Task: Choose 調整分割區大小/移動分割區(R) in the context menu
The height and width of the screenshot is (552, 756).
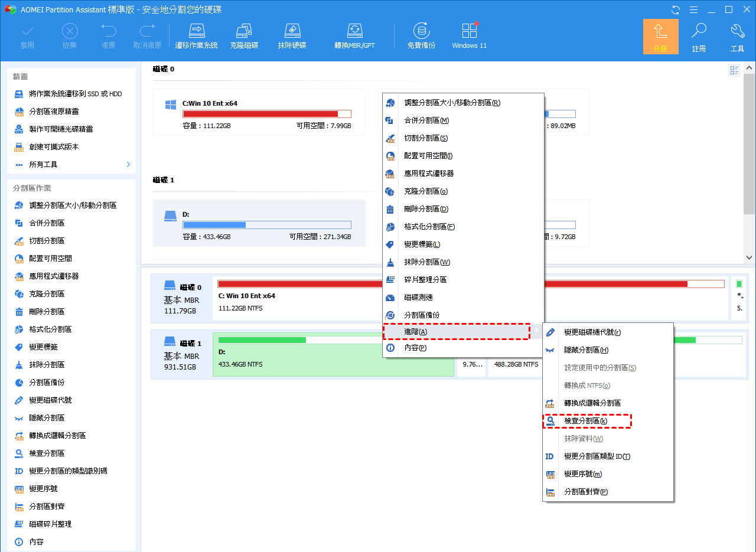Action: (463, 103)
